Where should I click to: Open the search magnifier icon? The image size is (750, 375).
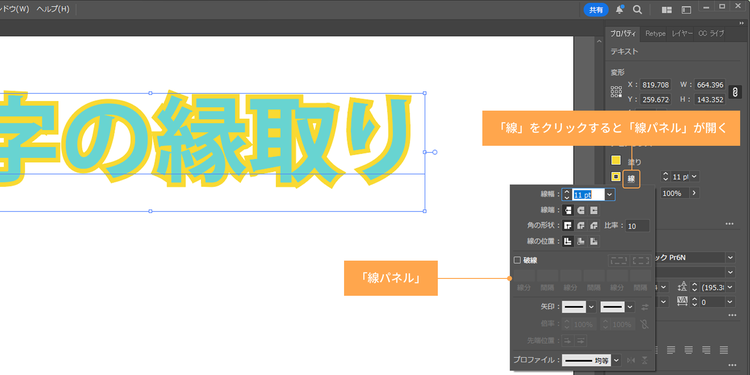point(637,10)
